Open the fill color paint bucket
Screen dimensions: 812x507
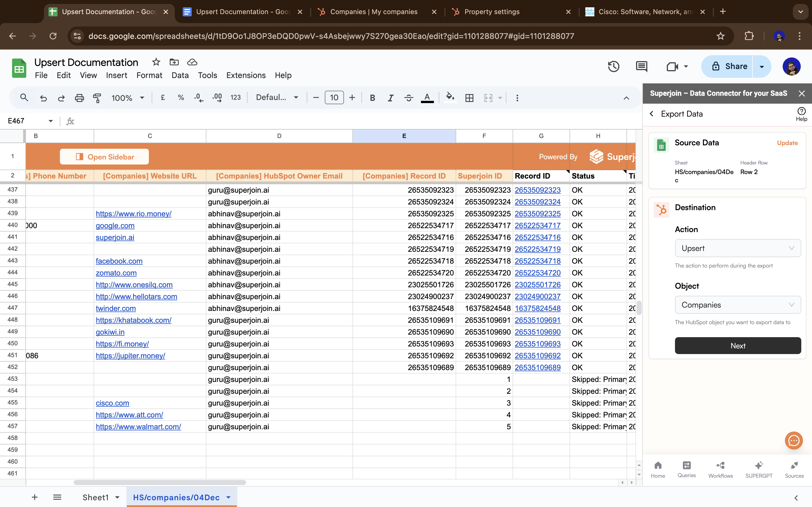(450, 98)
